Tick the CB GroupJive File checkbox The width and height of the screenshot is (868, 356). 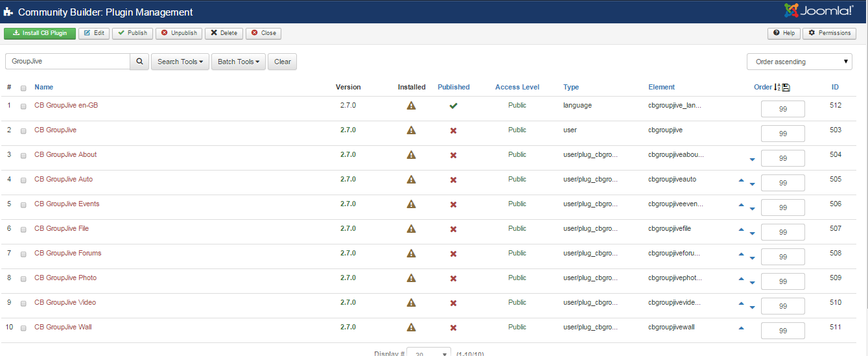click(x=23, y=230)
